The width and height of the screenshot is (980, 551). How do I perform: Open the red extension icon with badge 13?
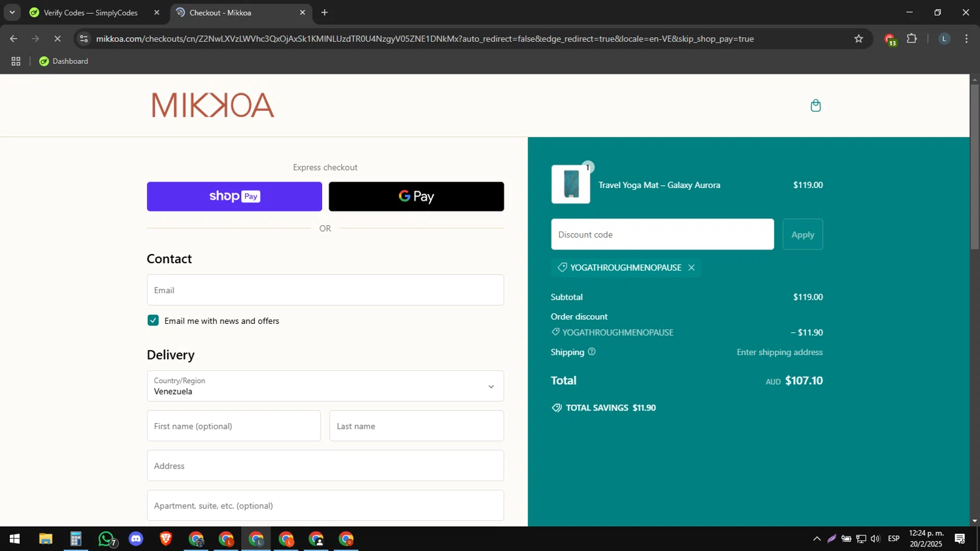(x=890, y=39)
